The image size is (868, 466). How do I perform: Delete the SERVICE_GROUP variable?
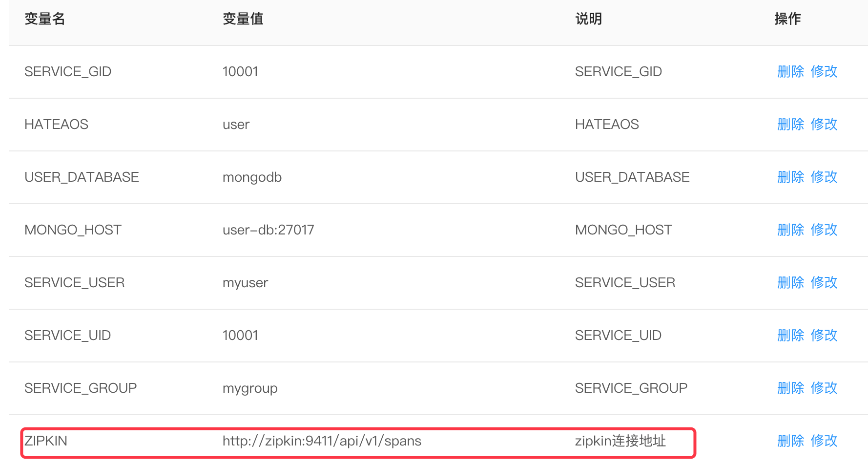tap(790, 388)
